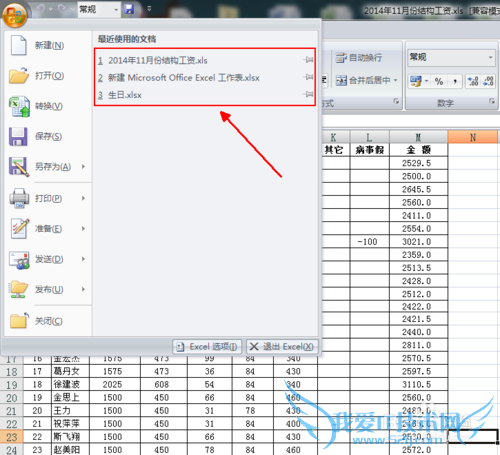Click the 金额 column header cell
500x455 pixels.
418,150
